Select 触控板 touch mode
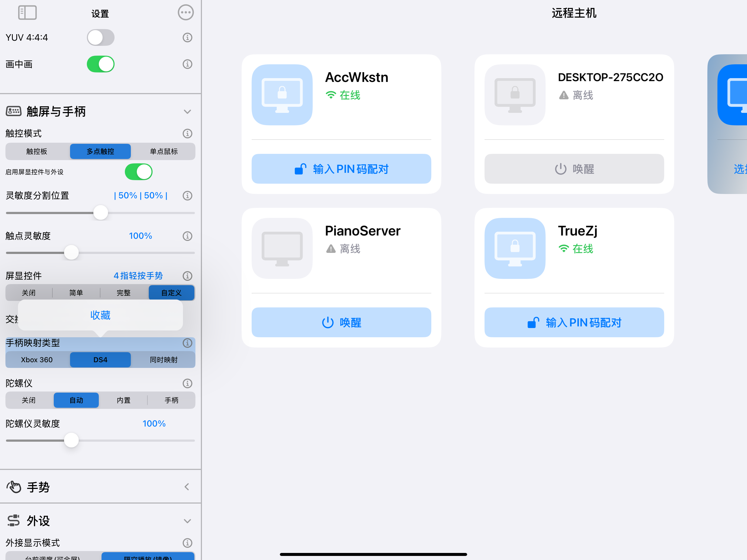This screenshot has width=747, height=560. coord(37,152)
